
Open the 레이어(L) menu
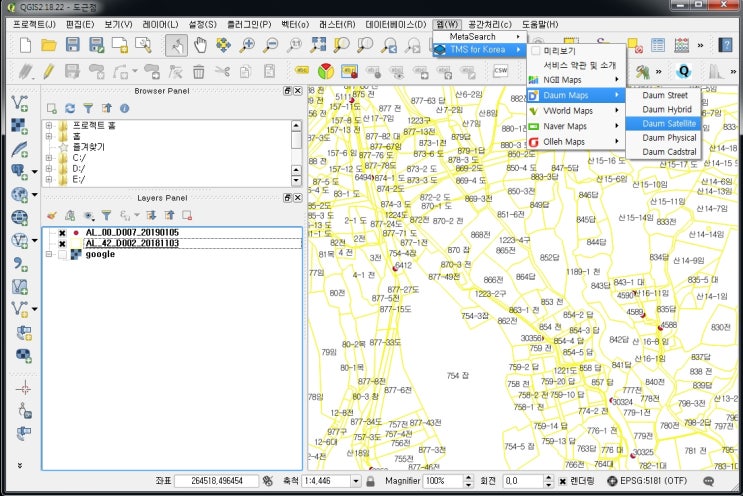(160, 24)
